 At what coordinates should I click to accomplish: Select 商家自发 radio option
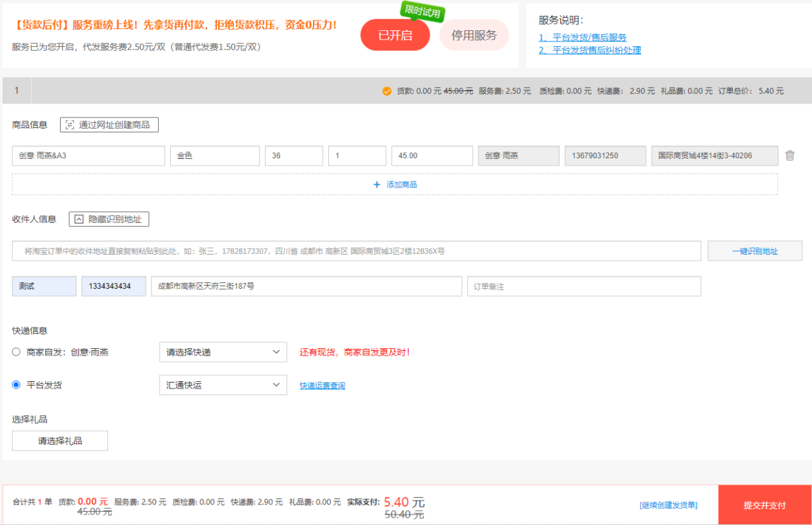tap(16, 352)
